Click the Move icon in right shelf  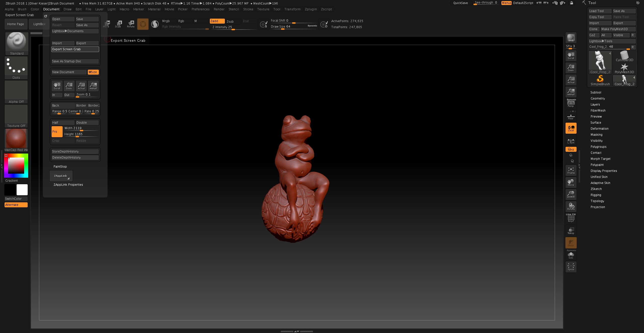pyautogui.click(x=571, y=182)
